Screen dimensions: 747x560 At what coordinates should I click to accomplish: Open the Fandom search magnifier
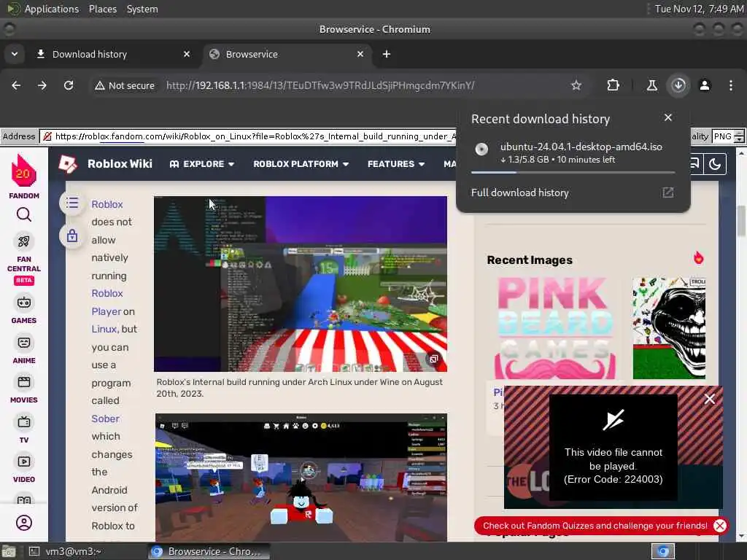pyautogui.click(x=24, y=215)
